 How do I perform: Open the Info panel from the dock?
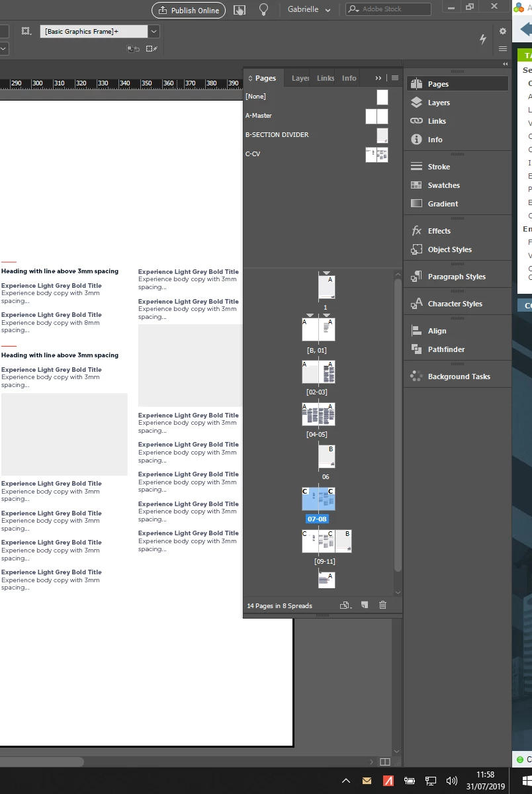tap(458, 140)
